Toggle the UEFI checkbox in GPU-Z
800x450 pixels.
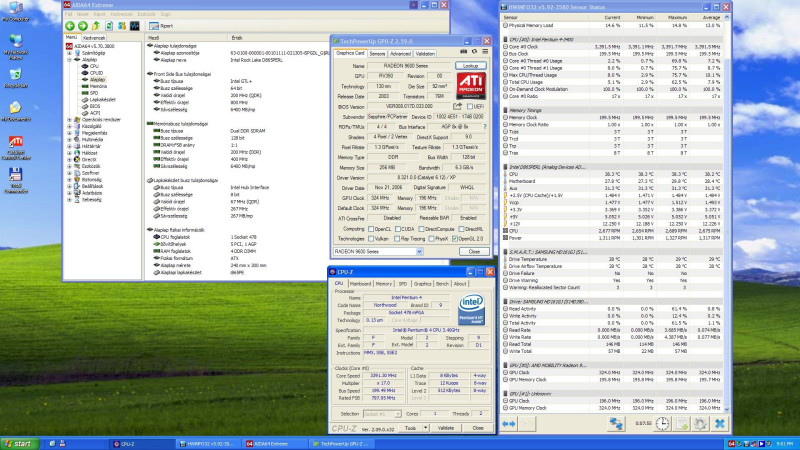(x=470, y=107)
